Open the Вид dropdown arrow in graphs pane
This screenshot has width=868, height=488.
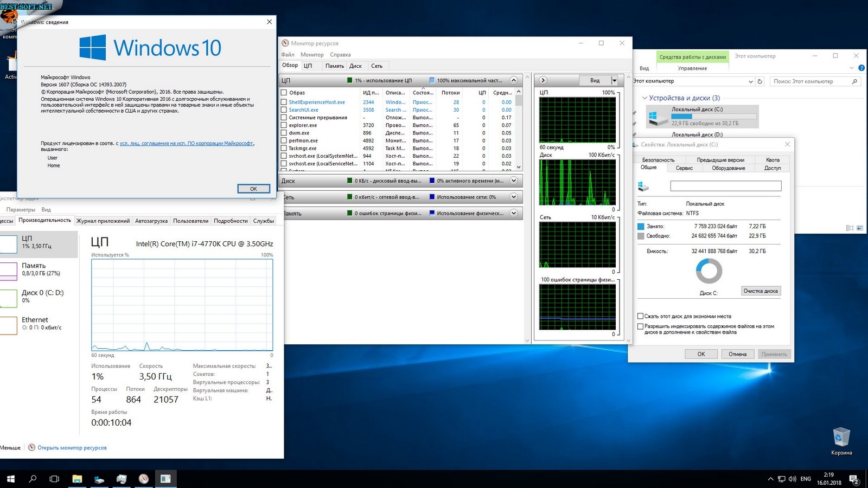pos(614,80)
